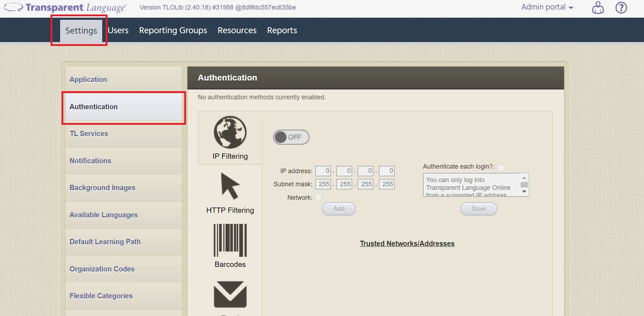Click the second IP address octet field
644x316 pixels.
click(x=344, y=171)
